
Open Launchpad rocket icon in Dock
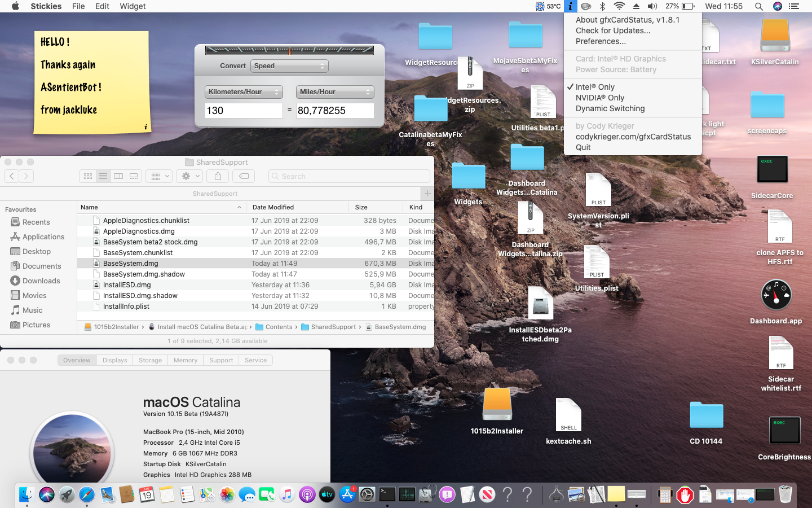[67, 495]
